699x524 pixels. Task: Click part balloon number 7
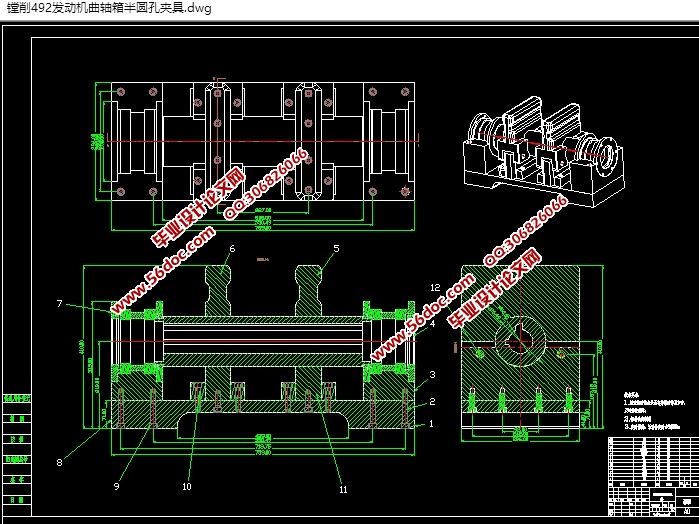60,303
